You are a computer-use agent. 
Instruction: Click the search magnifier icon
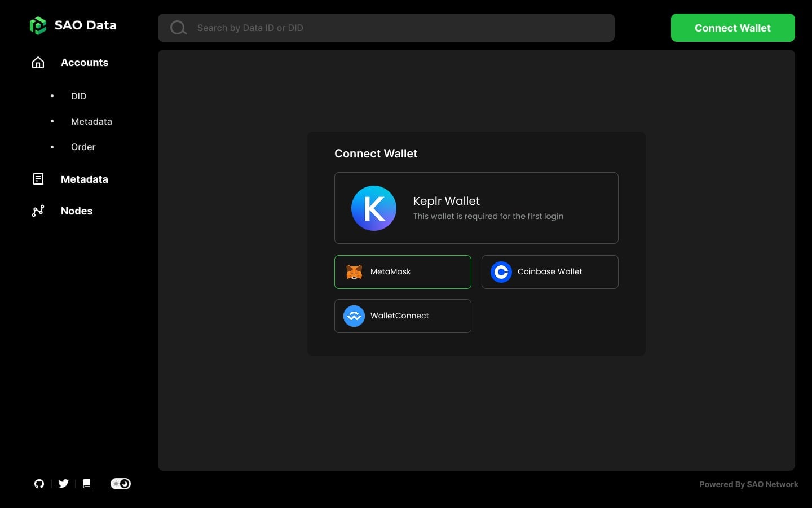[178, 28]
